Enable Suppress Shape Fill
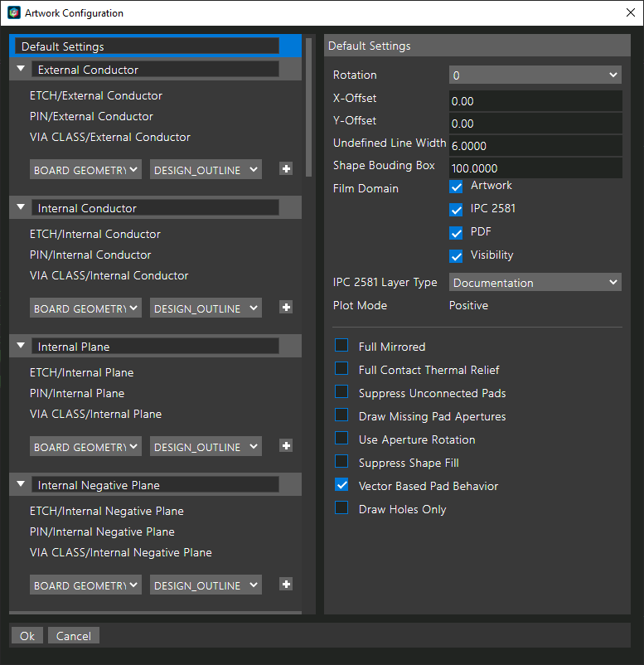Screen dimensions: 644x665 [x=341, y=461]
